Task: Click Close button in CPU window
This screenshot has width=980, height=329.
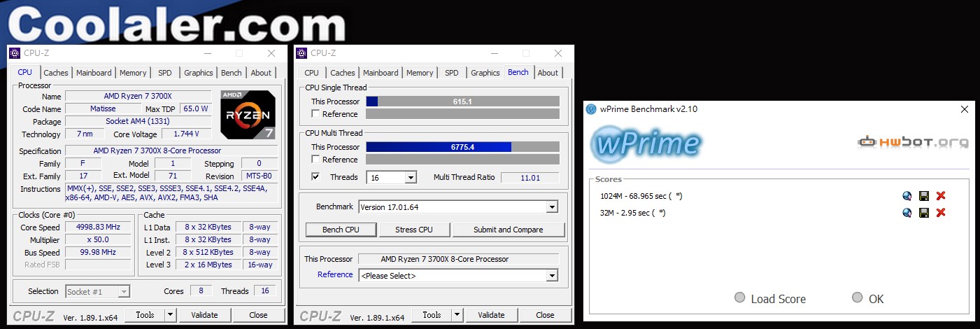Action: [258, 315]
